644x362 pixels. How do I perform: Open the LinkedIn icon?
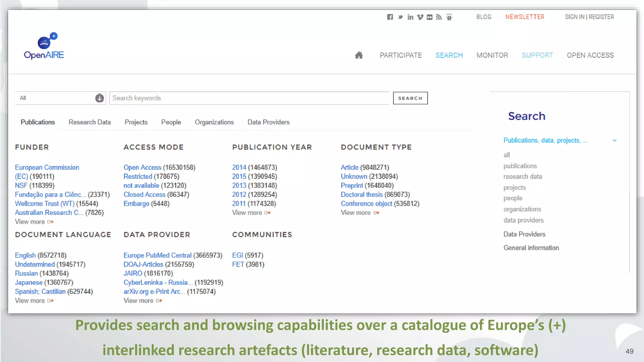(x=410, y=17)
